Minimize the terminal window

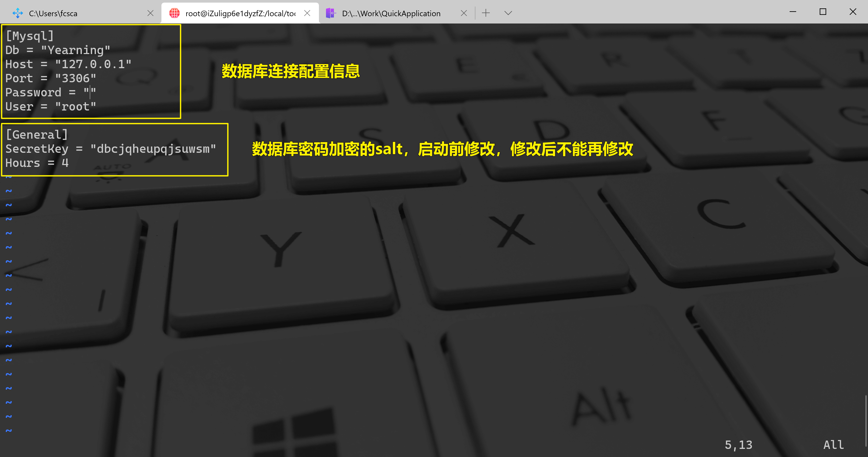793,12
